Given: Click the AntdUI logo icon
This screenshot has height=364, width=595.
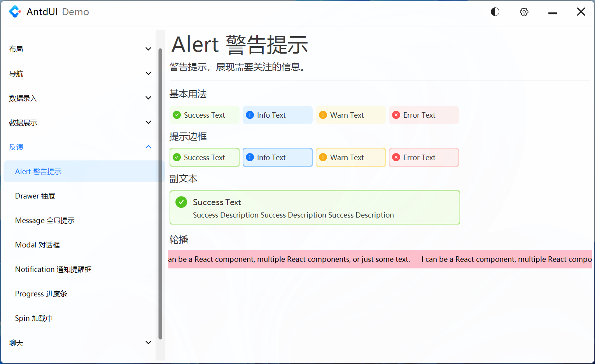Looking at the screenshot, I should (15, 12).
